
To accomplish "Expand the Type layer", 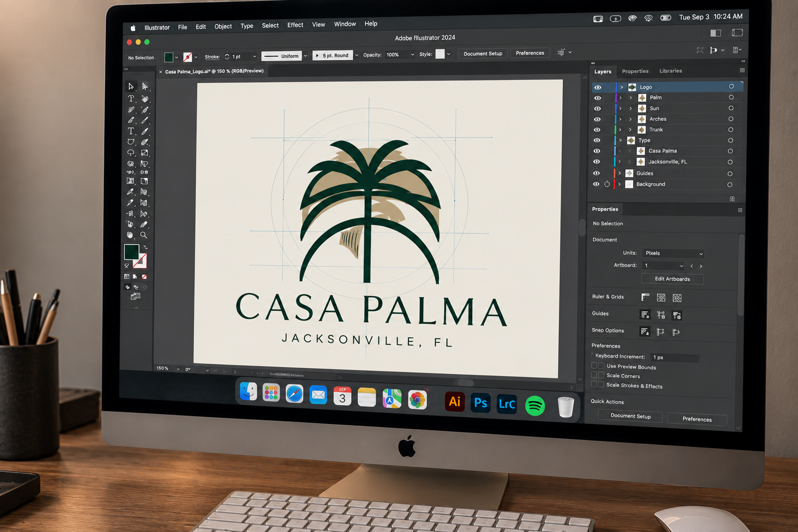I will coord(620,140).
